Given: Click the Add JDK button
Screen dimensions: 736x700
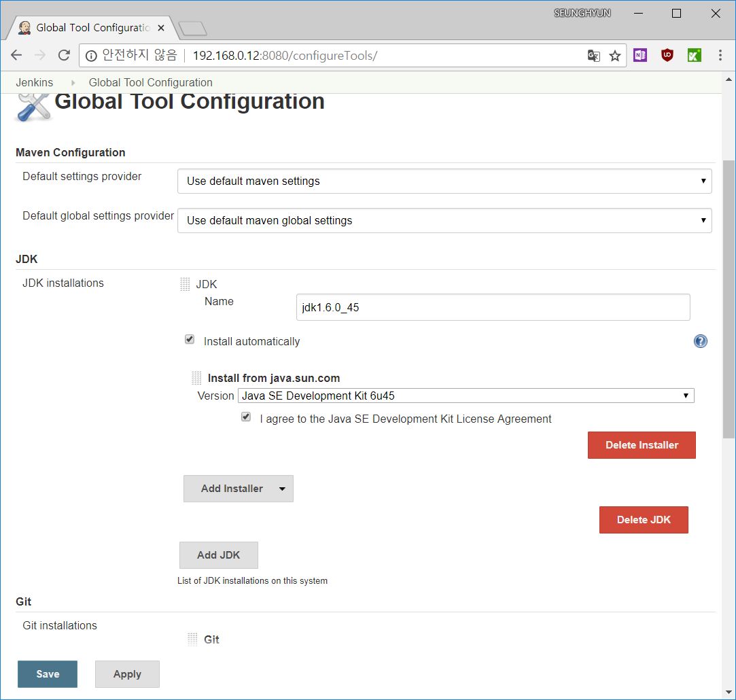Looking at the screenshot, I should click(x=219, y=555).
